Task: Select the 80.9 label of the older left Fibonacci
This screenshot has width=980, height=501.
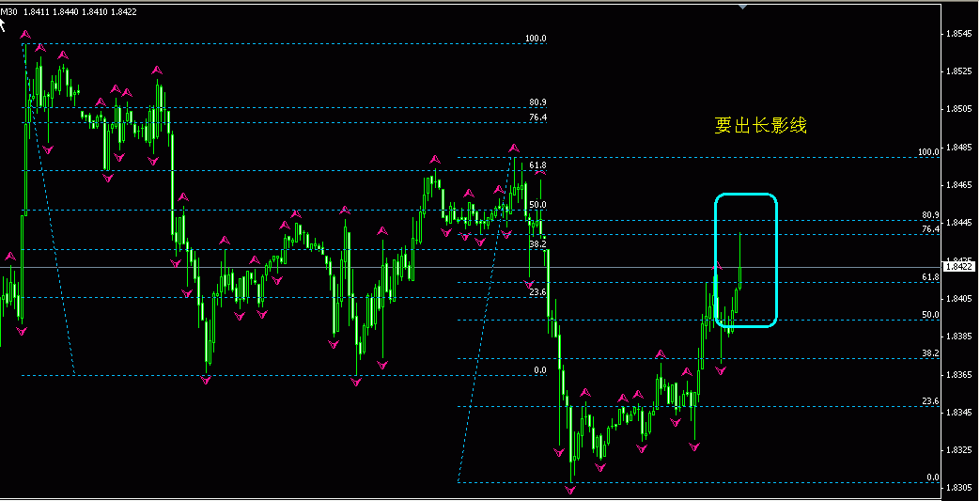Action: click(x=538, y=102)
